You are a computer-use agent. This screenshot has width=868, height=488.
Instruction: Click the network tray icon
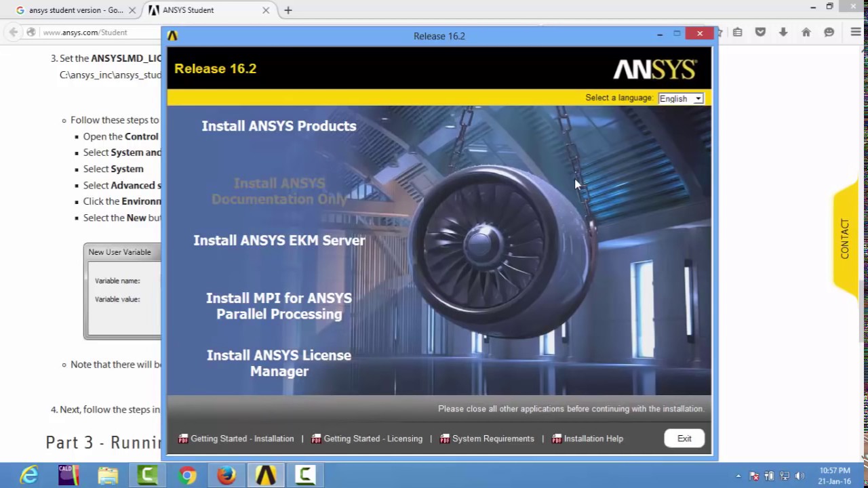click(785, 476)
